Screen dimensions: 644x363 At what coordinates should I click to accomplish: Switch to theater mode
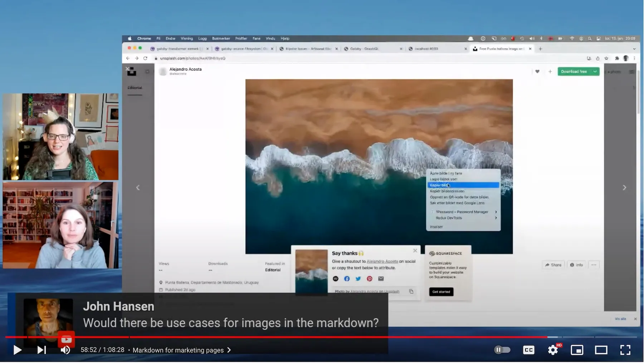click(601, 350)
